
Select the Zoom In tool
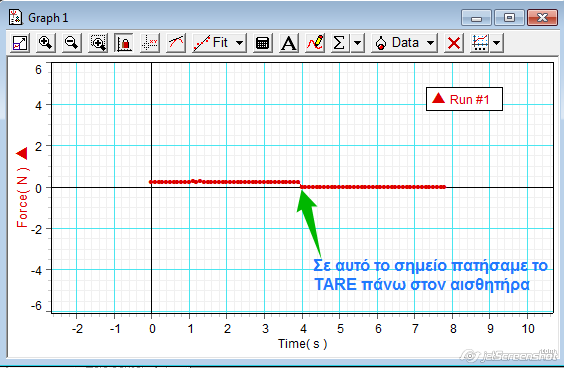pos(46,43)
